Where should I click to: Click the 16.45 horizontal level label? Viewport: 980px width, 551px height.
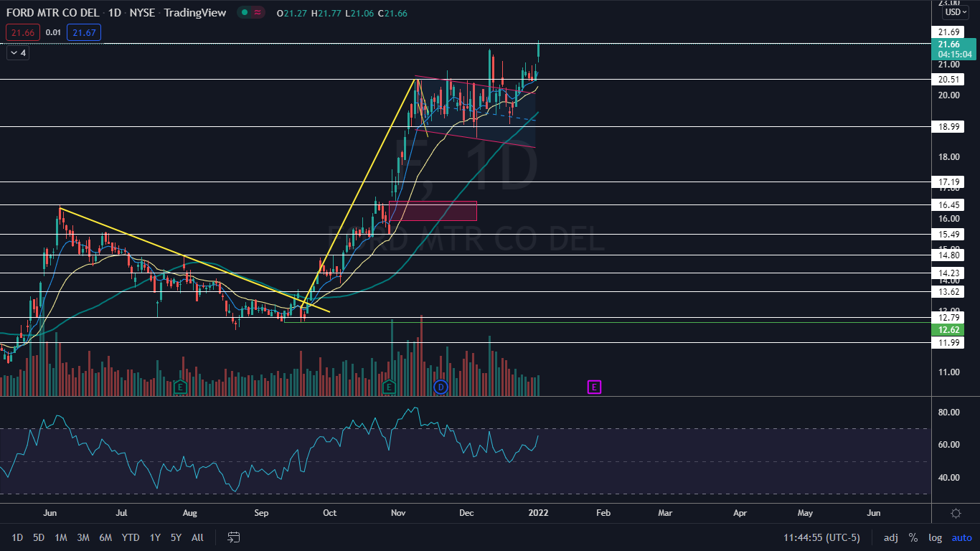(x=950, y=204)
